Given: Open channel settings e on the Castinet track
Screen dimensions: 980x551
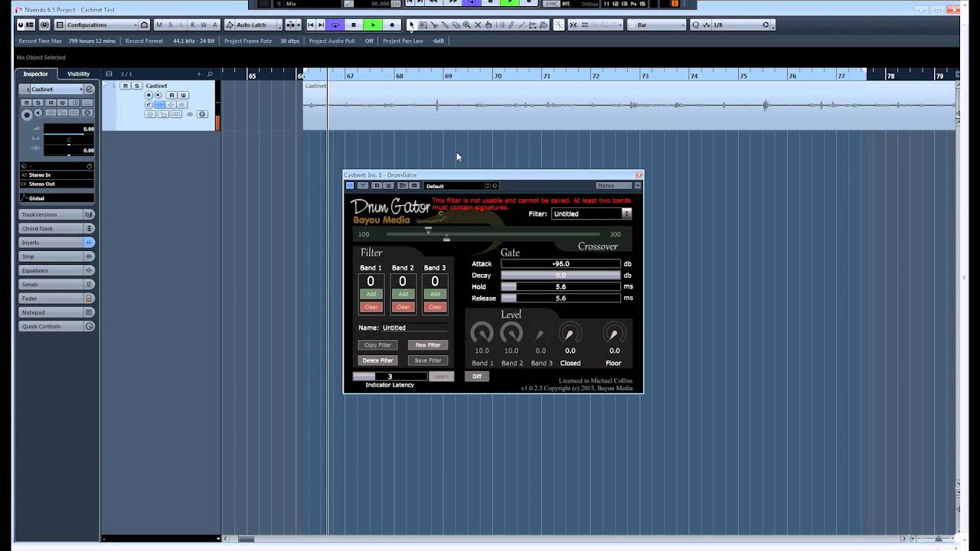Looking at the screenshot, I should click(x=149, y=104).
